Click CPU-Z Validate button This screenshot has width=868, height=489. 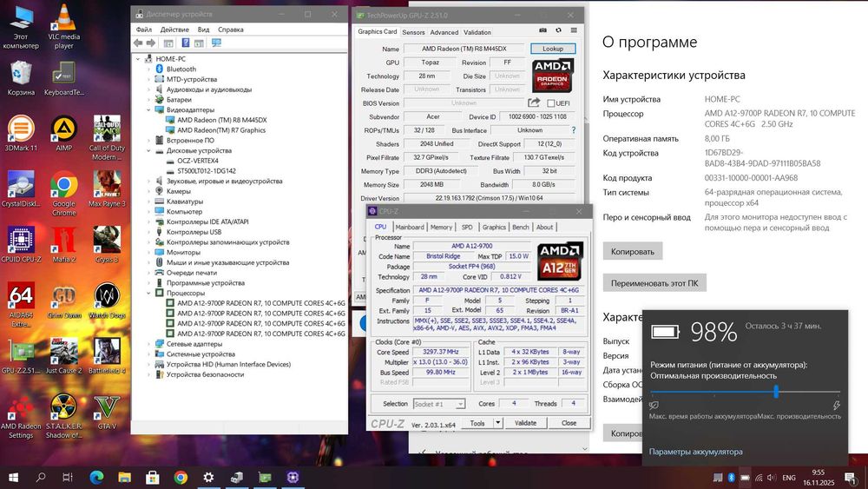click(x=525, y=422)
